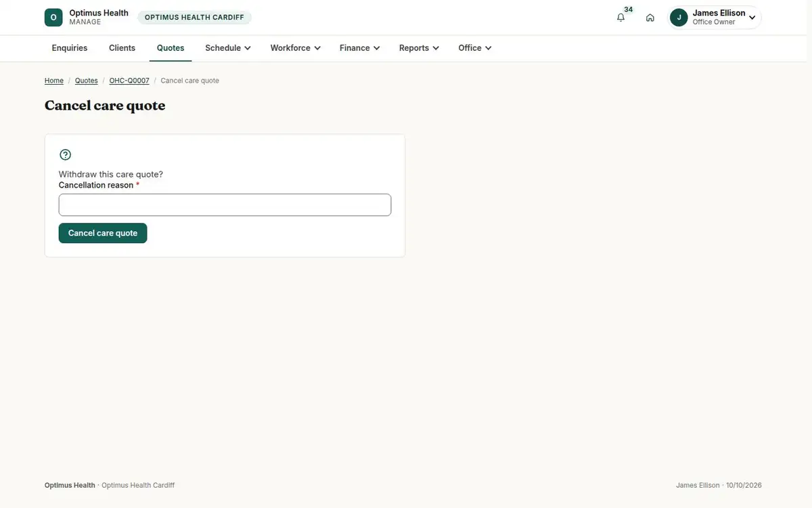
Task: Click the question mark icon in card
Action: [66, 154]
